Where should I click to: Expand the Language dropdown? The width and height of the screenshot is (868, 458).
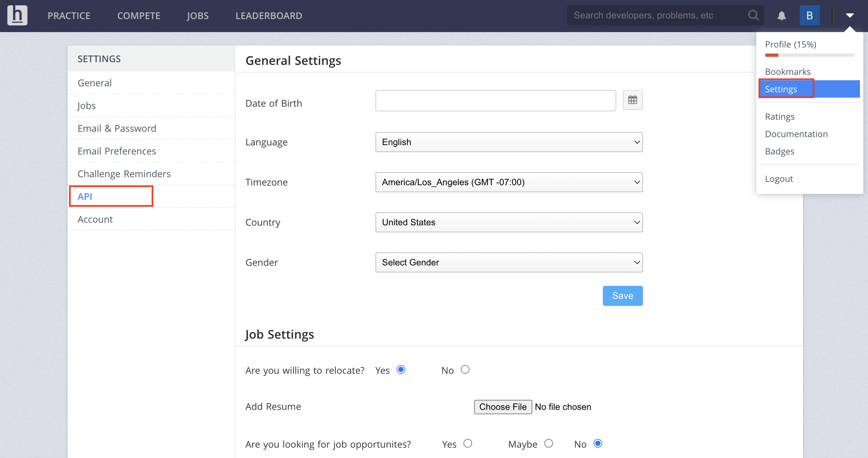point(509,142)
